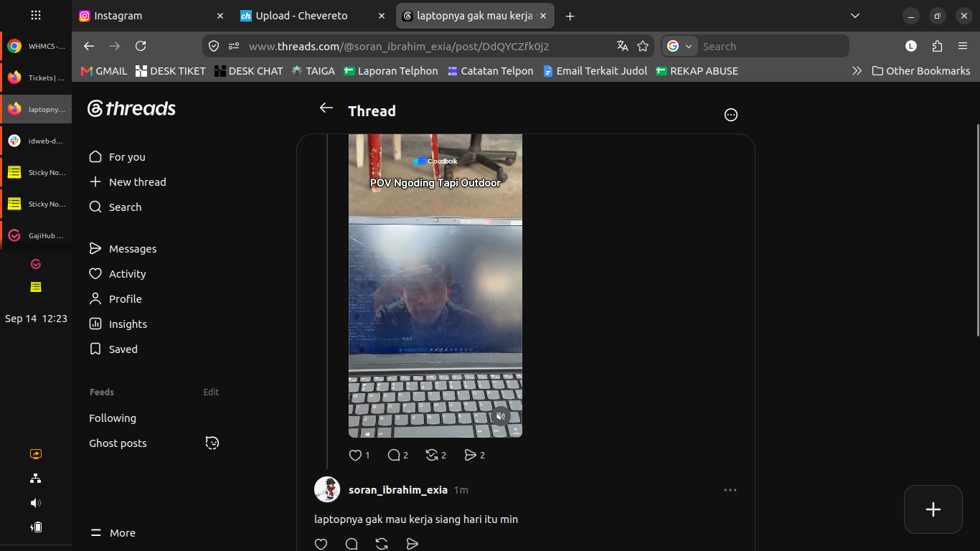This screenshot has height=551, width=980.
Task: Click the Threads logo
Action: click(131, 108)
